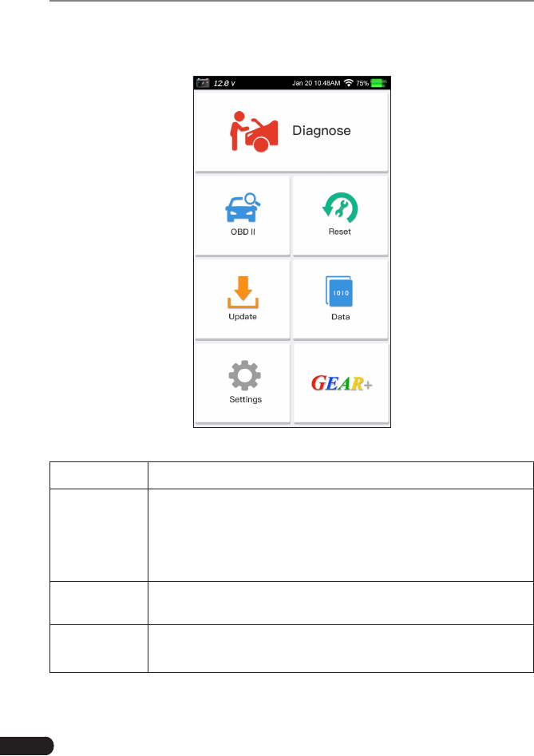Open the gray Settings gear icon

[245, 375]
